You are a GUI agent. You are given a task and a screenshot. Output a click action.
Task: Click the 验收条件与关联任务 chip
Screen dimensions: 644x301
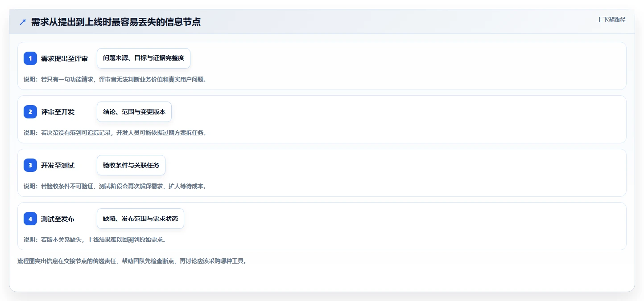[131, 165]
